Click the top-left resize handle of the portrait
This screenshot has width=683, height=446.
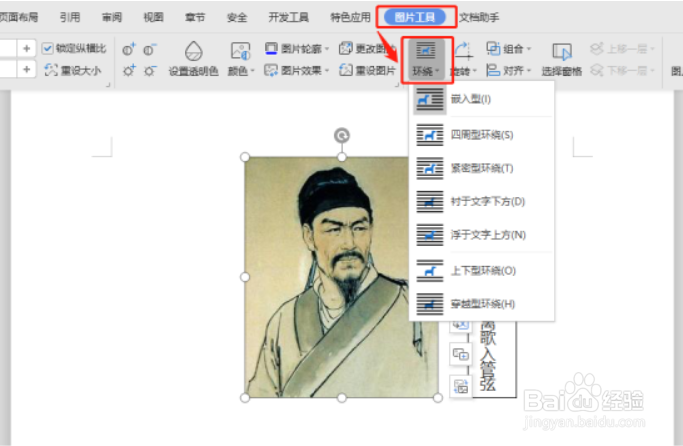[x=245, y=157]
